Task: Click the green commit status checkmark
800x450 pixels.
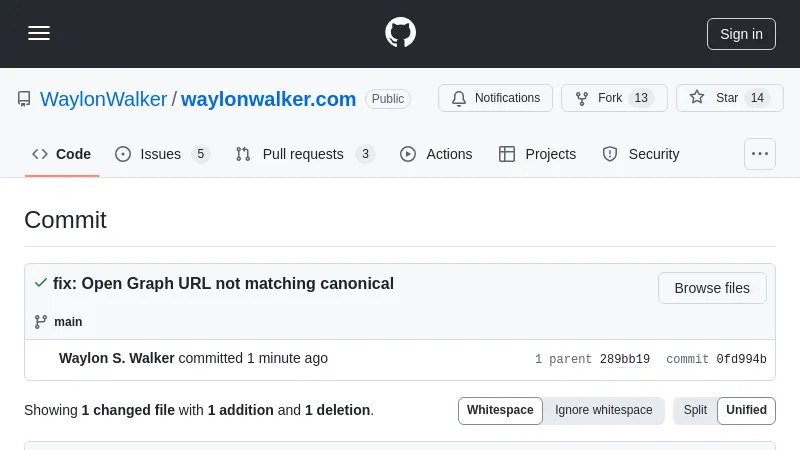Action: (x=40, y=283)
